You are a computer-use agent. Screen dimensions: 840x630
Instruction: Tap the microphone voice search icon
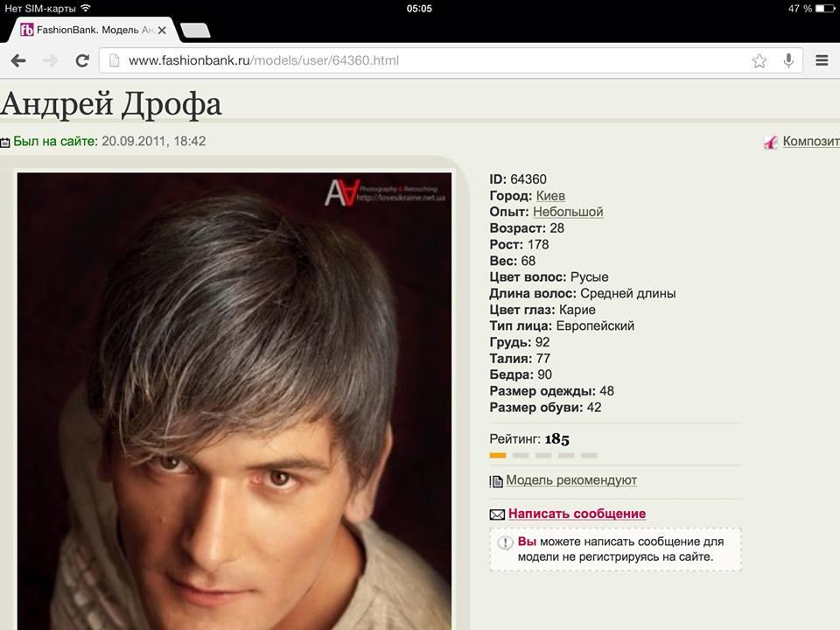[x=788, y=60]
